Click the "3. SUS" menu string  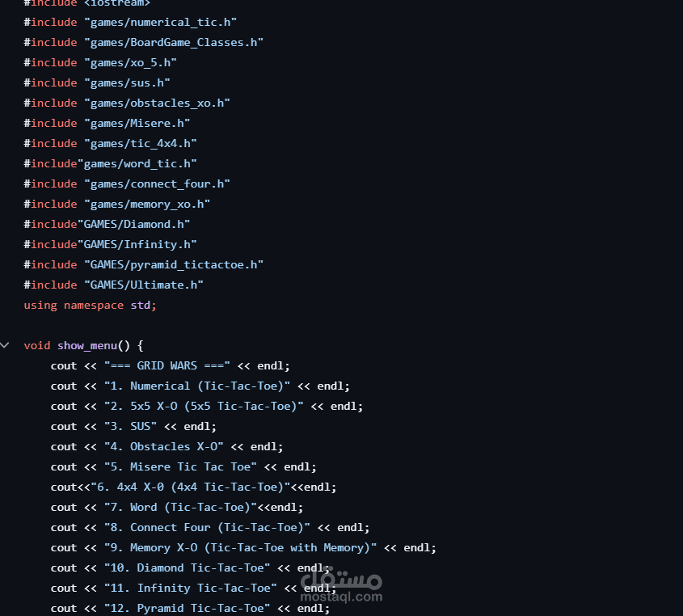coord(130,426)
